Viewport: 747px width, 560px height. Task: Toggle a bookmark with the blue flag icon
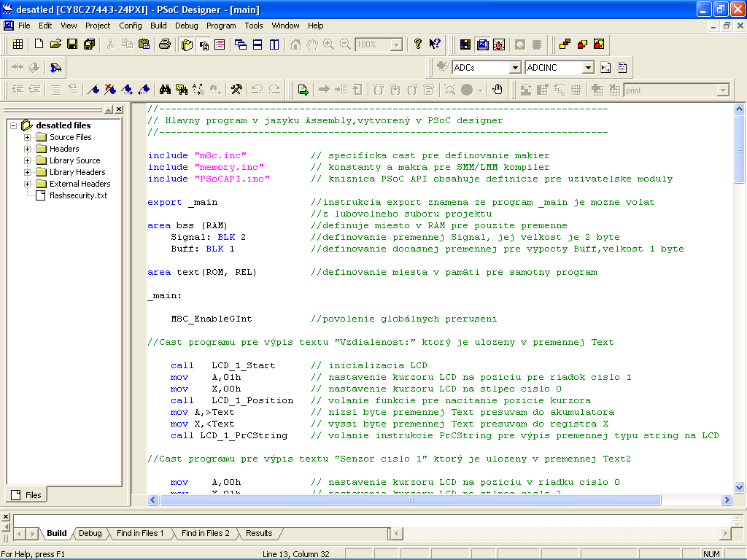[x=93, y=90]
